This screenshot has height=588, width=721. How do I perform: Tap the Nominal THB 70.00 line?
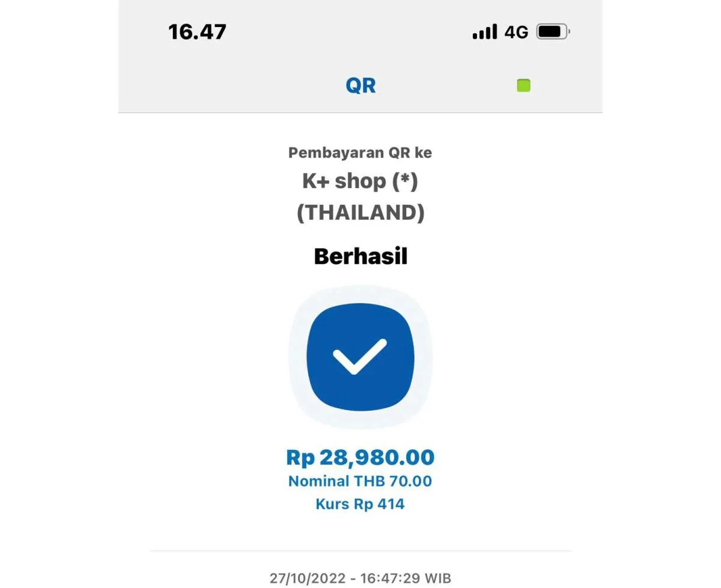(360, 481)
